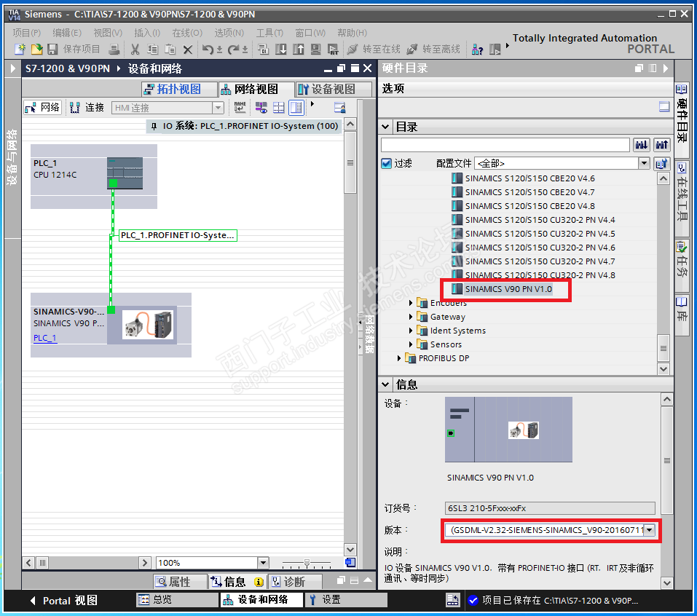Screen dimensions: 697x616
Task: Open the 在线工具 side tab
Action: pos(682,199)
